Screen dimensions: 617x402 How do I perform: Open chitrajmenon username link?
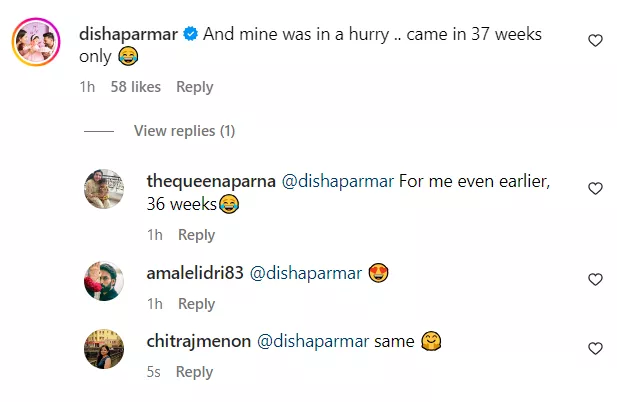198,341
